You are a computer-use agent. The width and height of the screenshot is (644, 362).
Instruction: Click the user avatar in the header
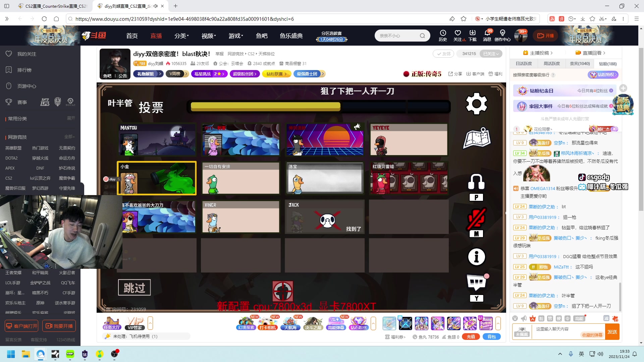(x=521, y=36)
